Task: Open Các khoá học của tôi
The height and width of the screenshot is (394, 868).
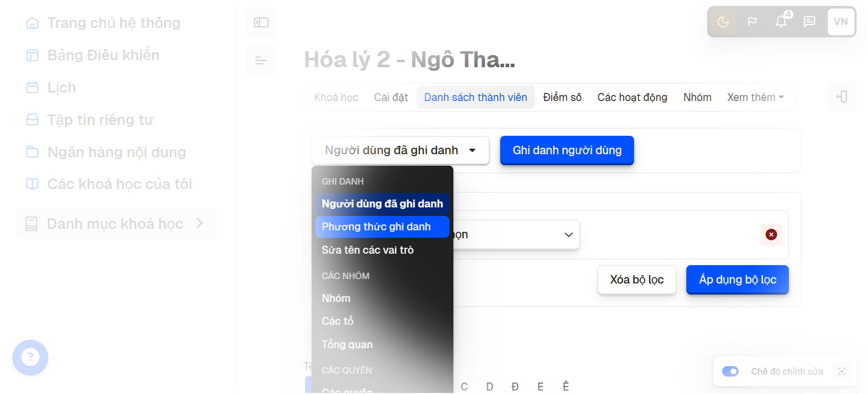Action: pos(119,184)
